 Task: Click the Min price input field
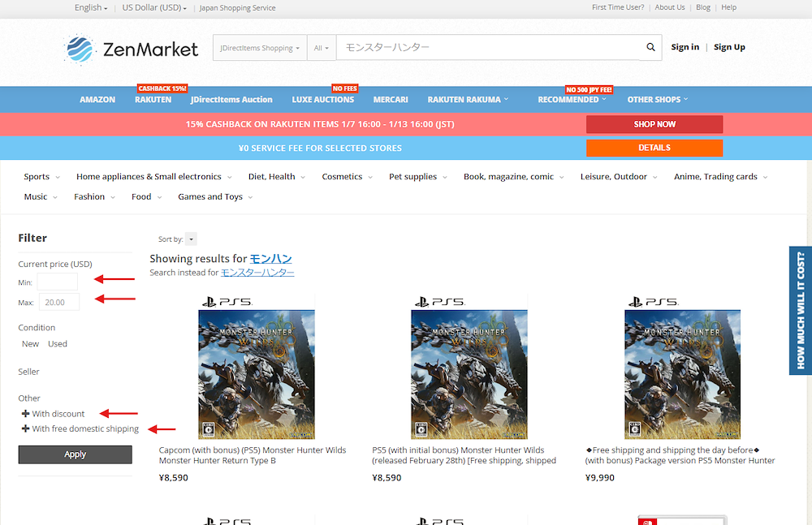(x=58, y=282)
